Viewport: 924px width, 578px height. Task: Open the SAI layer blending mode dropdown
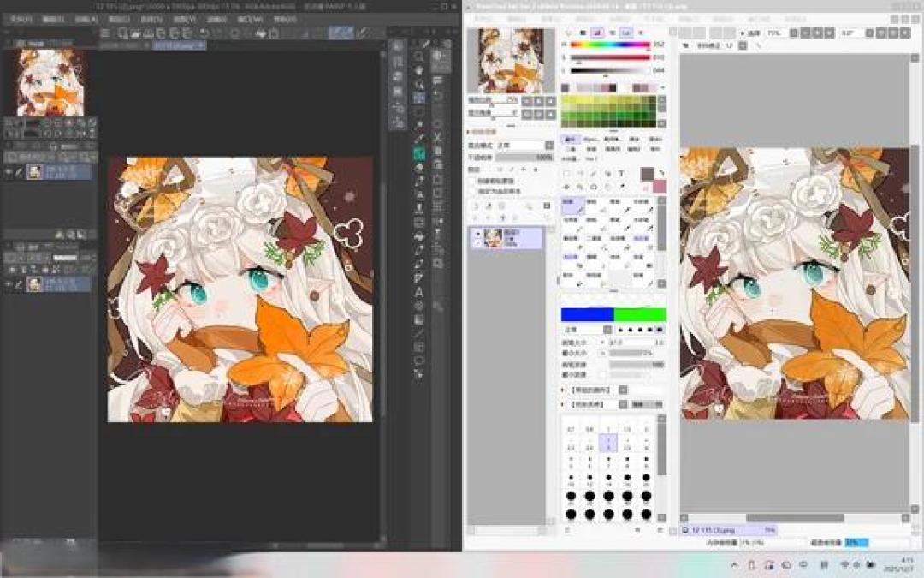[524, 145]
